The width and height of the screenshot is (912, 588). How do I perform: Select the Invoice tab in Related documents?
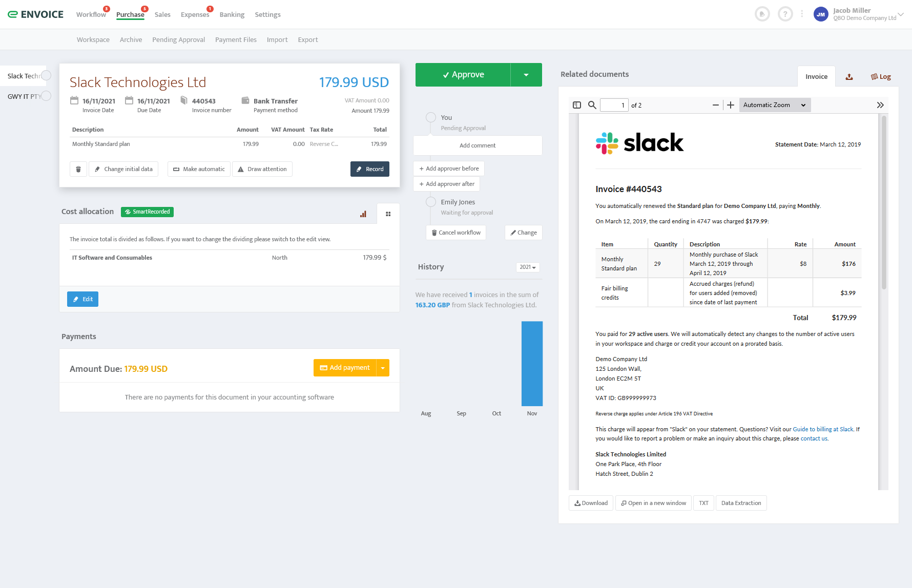816,77
